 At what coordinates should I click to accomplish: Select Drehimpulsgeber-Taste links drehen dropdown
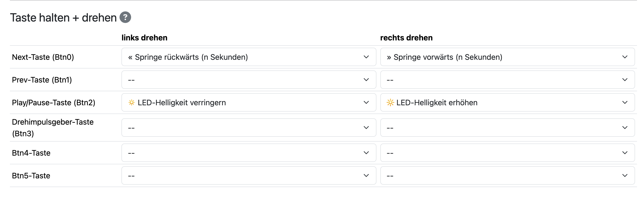pyautogui.click(x=249, y=128)
